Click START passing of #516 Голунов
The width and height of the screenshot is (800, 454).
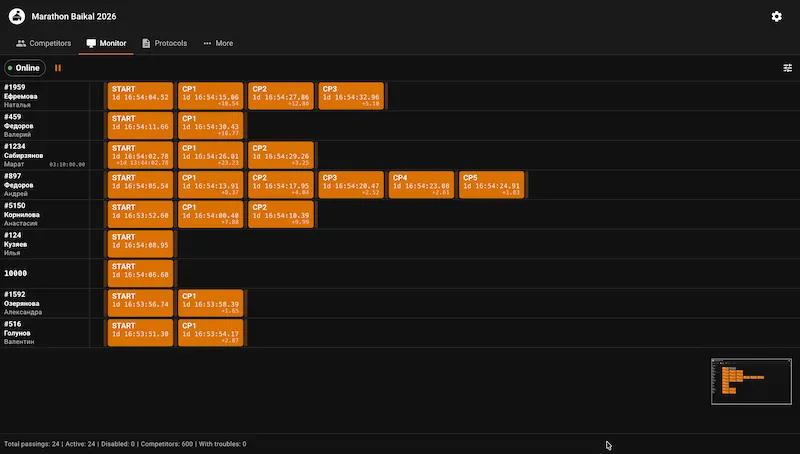(140, 333)
